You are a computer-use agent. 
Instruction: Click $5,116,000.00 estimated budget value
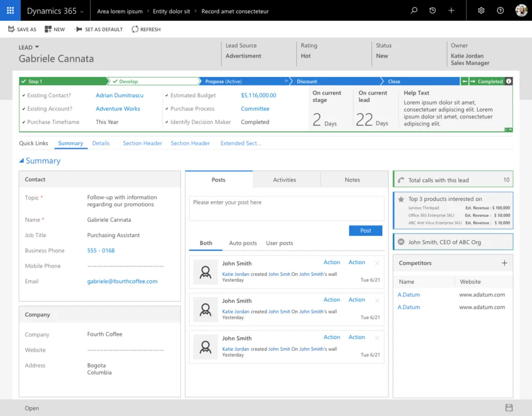(x=258, y=96)
